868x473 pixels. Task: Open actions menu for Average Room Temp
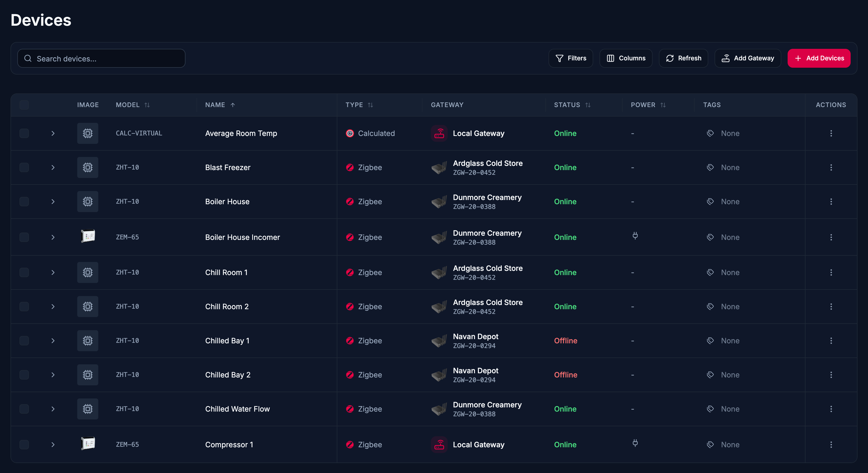click(831, 133)
